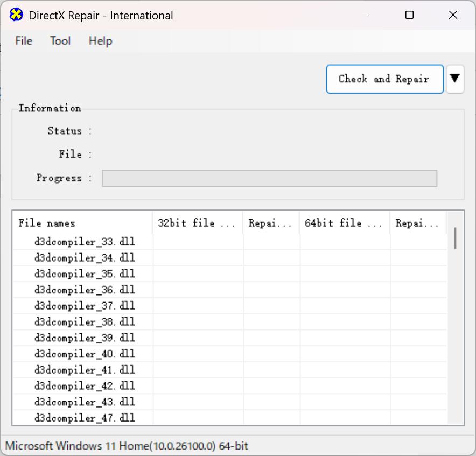
Task: Click the 64bit file column header
Action: [x=344, y=223]
